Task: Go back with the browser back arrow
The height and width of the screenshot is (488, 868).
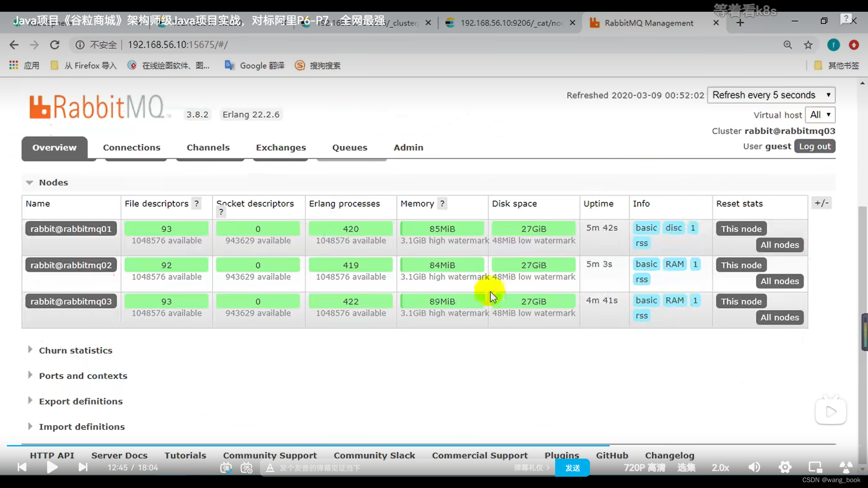Action: [x=14, y=45]
